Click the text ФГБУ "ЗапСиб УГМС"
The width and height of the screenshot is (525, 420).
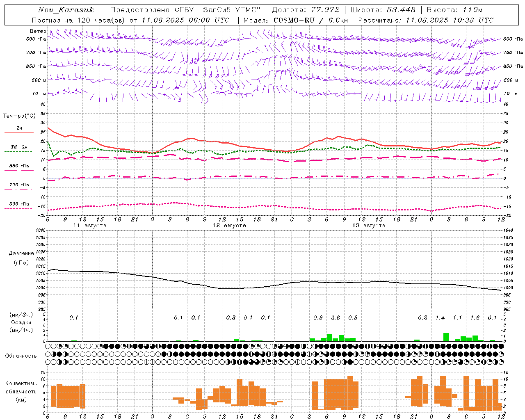[x=217, y=10]
